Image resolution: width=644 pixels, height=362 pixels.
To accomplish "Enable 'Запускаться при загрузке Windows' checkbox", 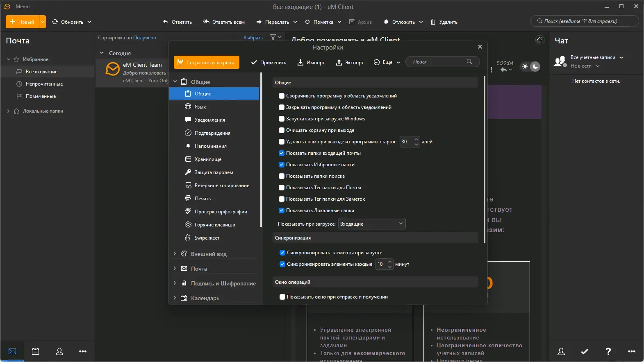I will click(282, 119).
